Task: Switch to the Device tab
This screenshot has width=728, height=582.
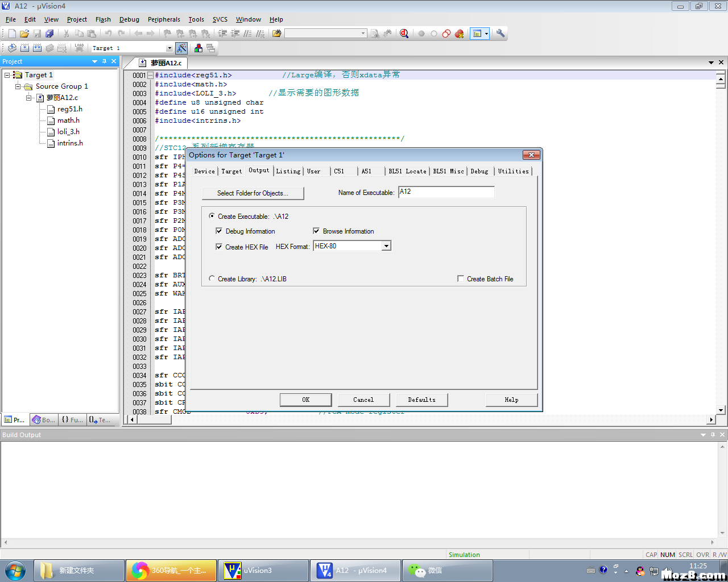Action: pos(205,171)
